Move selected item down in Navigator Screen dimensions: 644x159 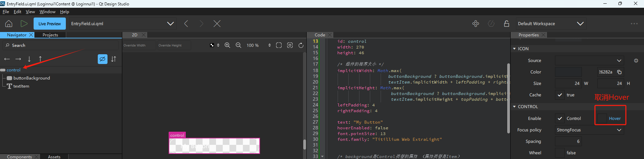(29, 59)
